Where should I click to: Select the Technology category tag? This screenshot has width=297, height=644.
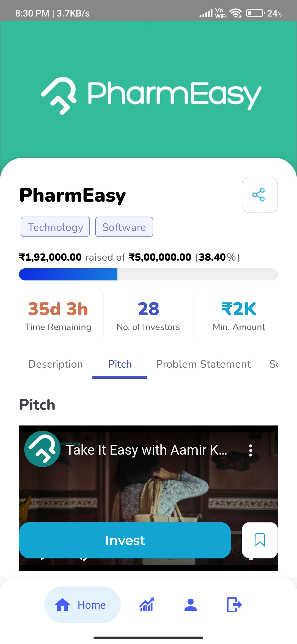(55, 227)
